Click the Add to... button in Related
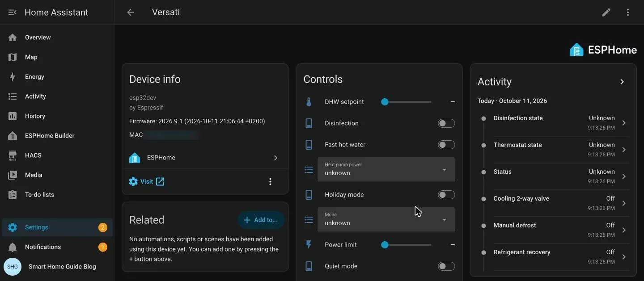The height and width of the screenshot is (281, 644). [x=261, y=220]
